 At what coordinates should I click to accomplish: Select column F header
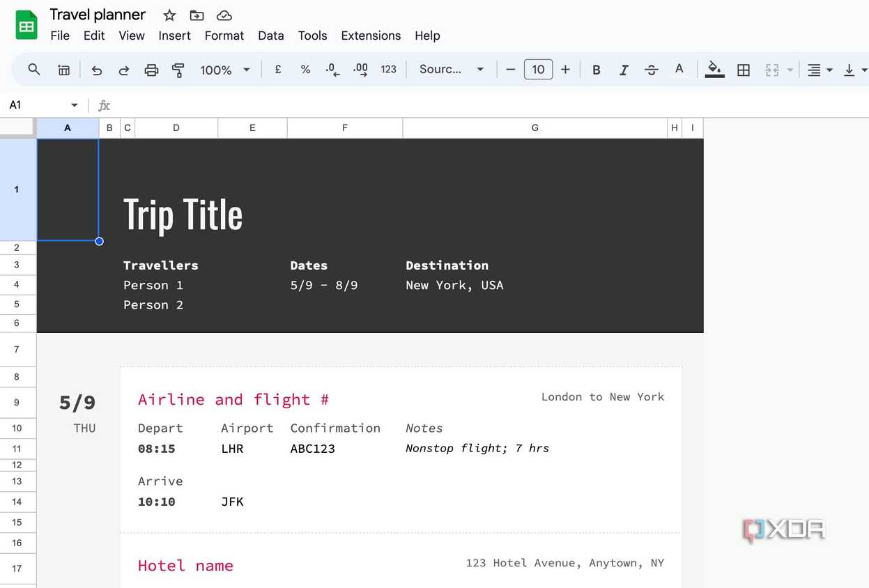345,128
